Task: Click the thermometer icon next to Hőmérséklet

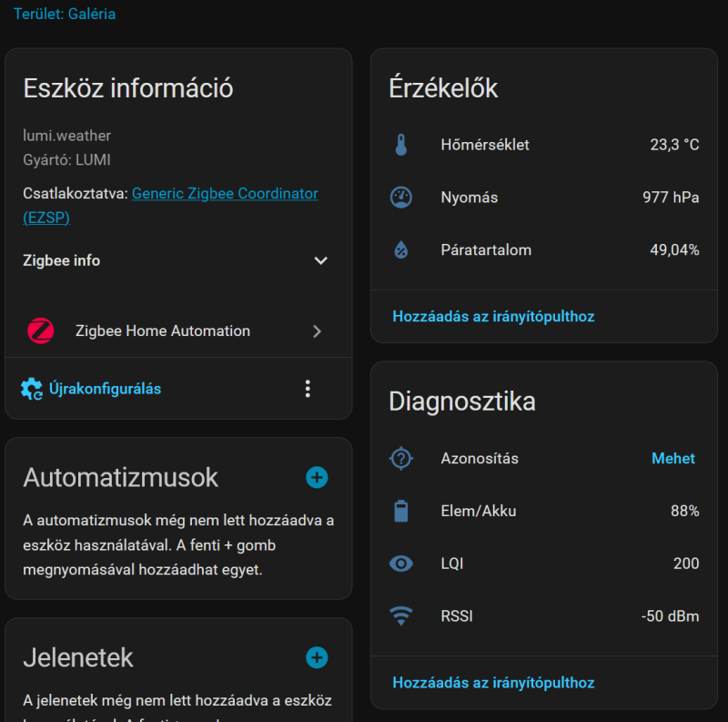Action: (x=401, y=145)
